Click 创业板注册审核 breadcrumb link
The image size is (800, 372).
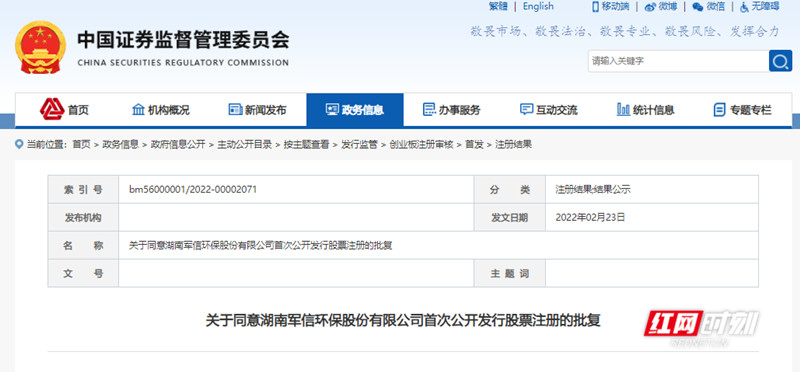(421, 144)
